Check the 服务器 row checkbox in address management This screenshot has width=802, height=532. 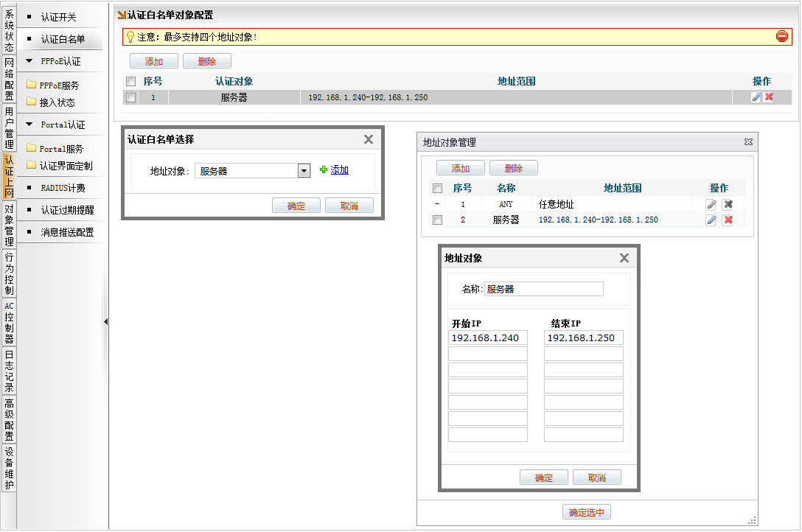[x=438, y=220]
